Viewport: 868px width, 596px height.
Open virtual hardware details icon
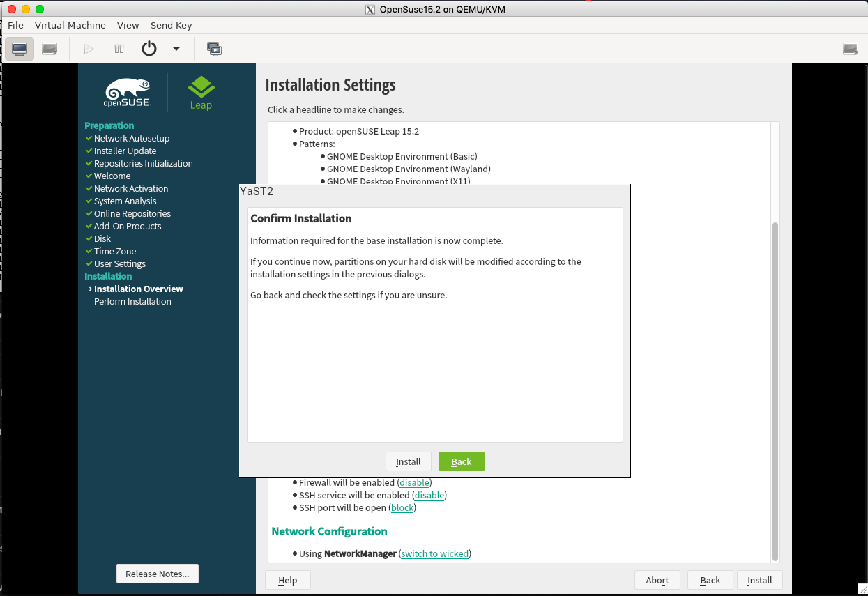click(x=50, y=49)
